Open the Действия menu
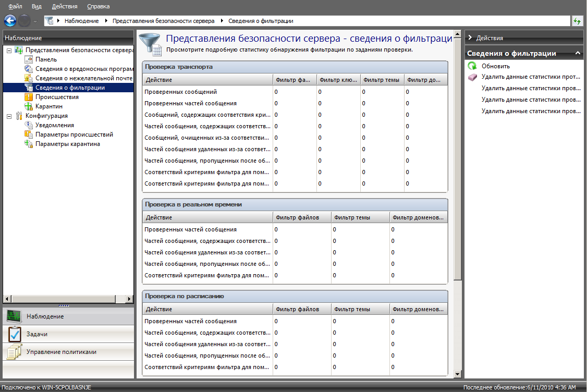Screen dimensions: 587x392 tap(65, 6)
